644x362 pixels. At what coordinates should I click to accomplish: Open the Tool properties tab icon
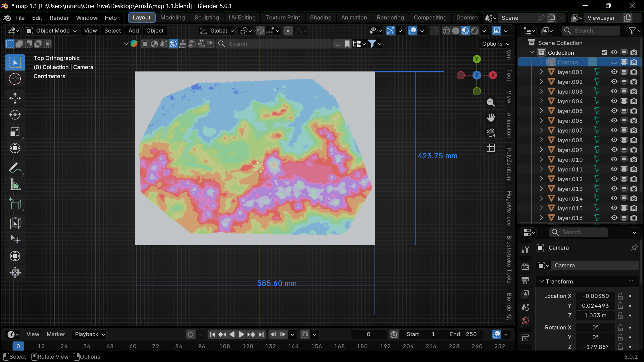pyautogui.click(x=525, y=249)
